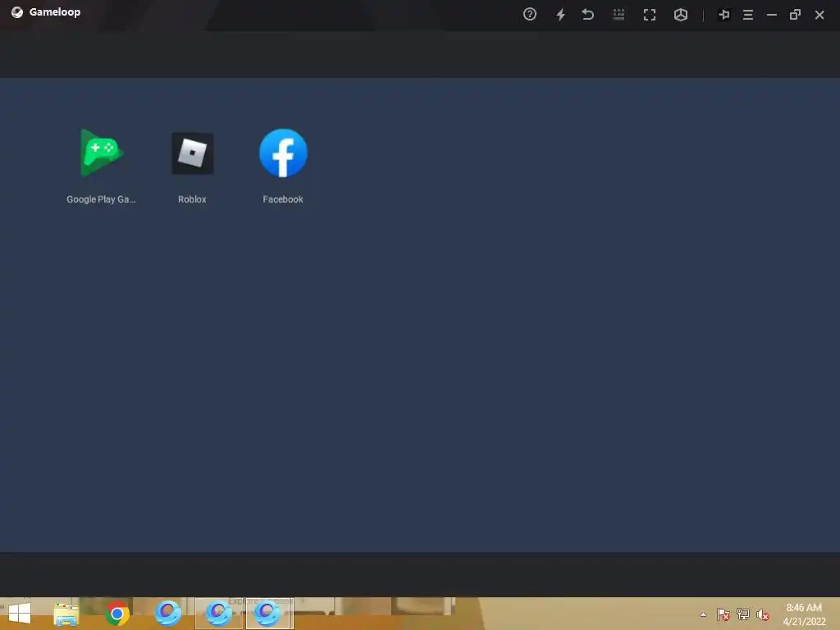The height and width of the screenshot is (630, 840).
Task: Launch Google Chrome from taskbar
Action: pos(116,614)
